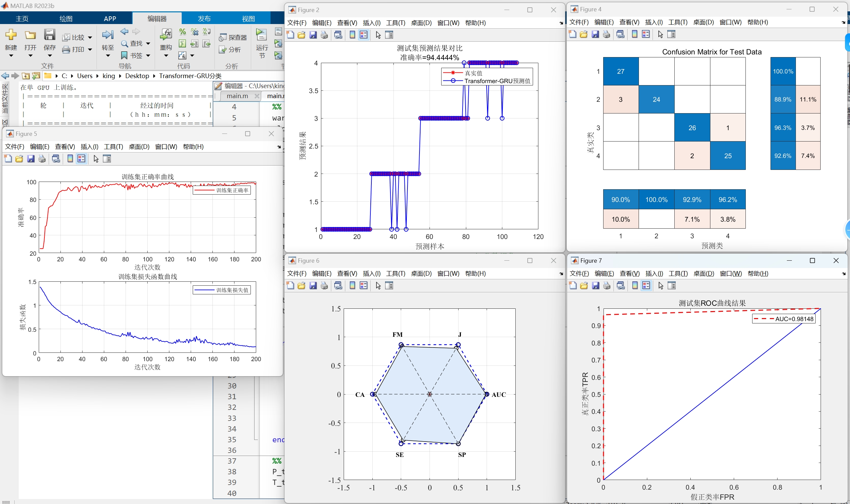Click the 重构 refactor fx icon
850x504 pixels.
tap(166, 34)
